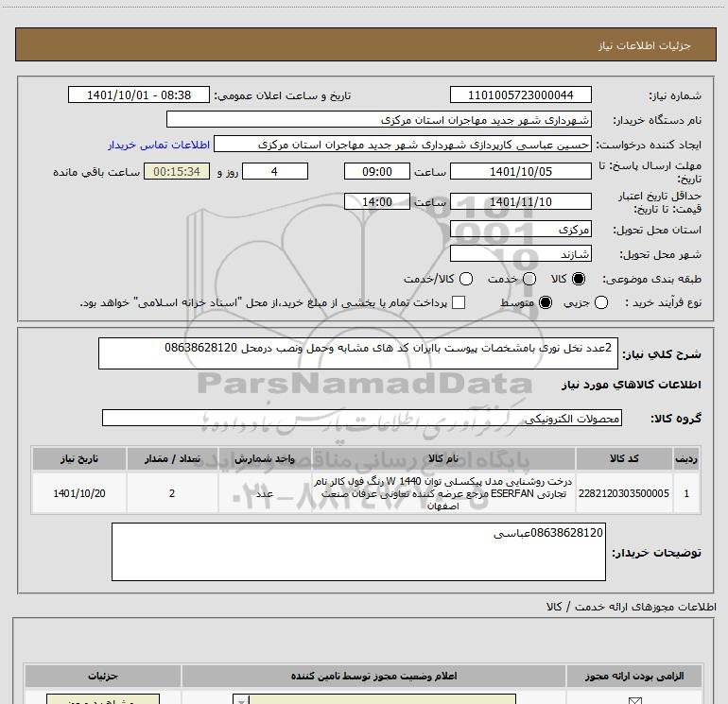
Task: Click product code 2282120303500005 cell
Action: (x=624, y=493)
